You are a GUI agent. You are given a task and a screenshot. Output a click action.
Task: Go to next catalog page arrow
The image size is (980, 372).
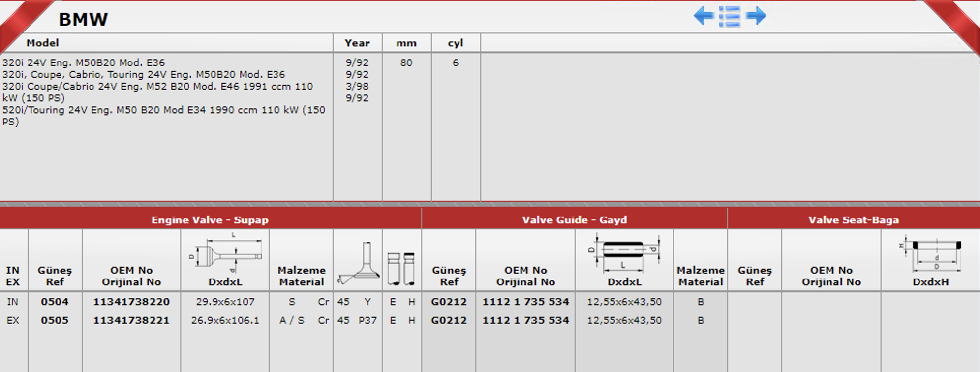tap(756, 16)
